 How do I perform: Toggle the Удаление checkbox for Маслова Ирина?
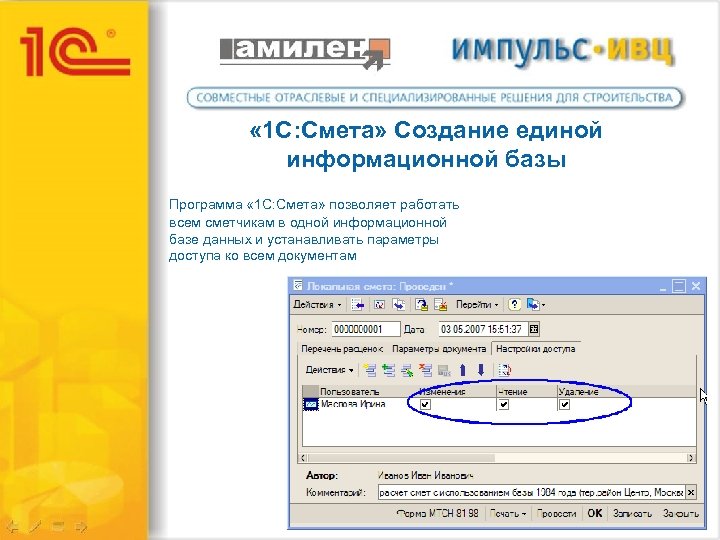(564, 405)
